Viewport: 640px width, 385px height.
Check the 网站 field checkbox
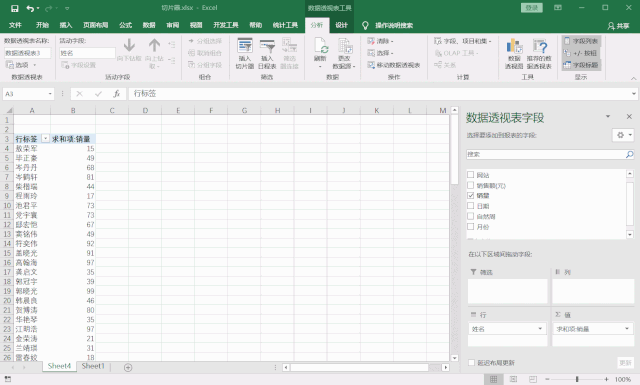tap(471, 175)
